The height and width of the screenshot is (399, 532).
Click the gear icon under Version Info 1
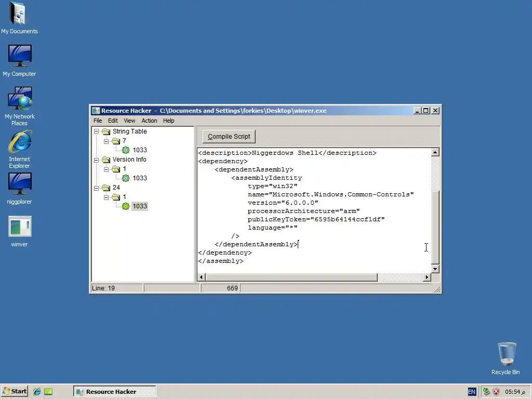pos(126,178)
